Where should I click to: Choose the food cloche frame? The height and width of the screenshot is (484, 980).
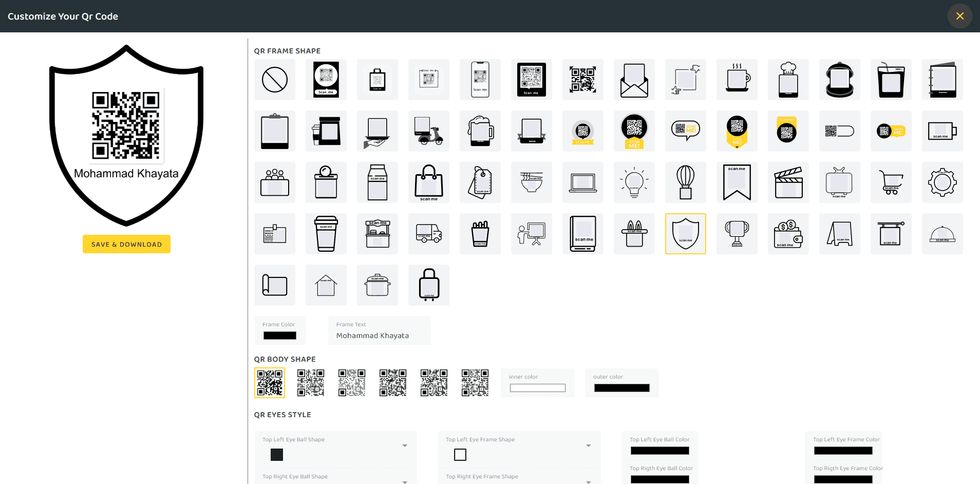pos(943,234)
